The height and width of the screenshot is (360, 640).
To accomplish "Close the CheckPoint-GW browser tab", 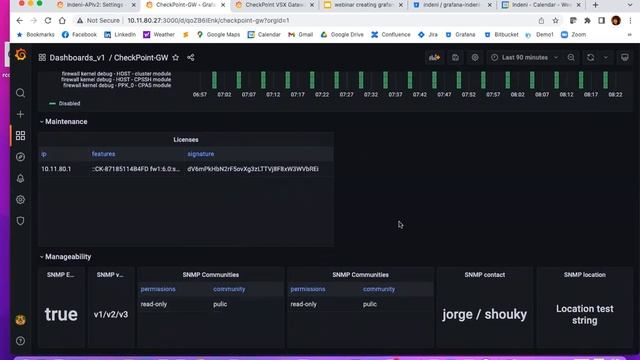I will click(x=223, y=5).
